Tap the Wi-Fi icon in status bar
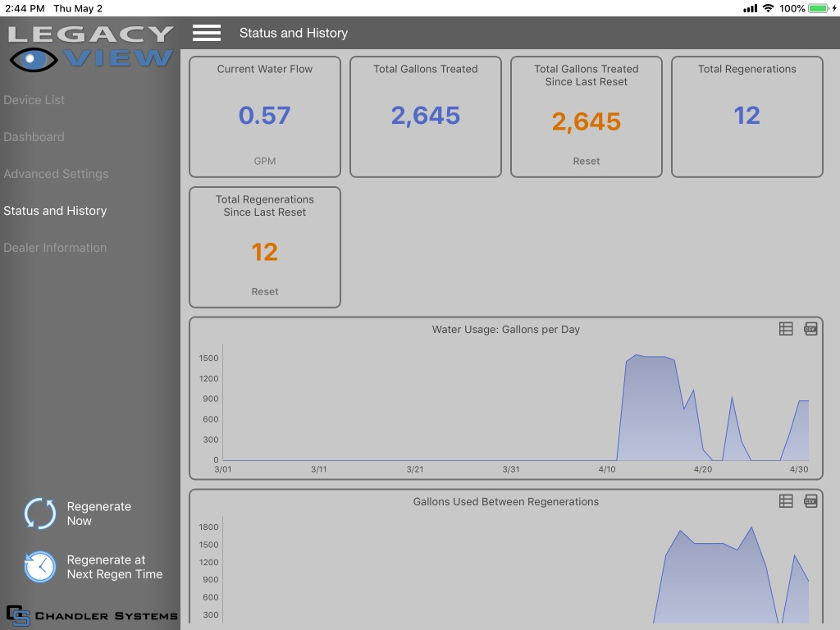 click(x=768, y=8)
